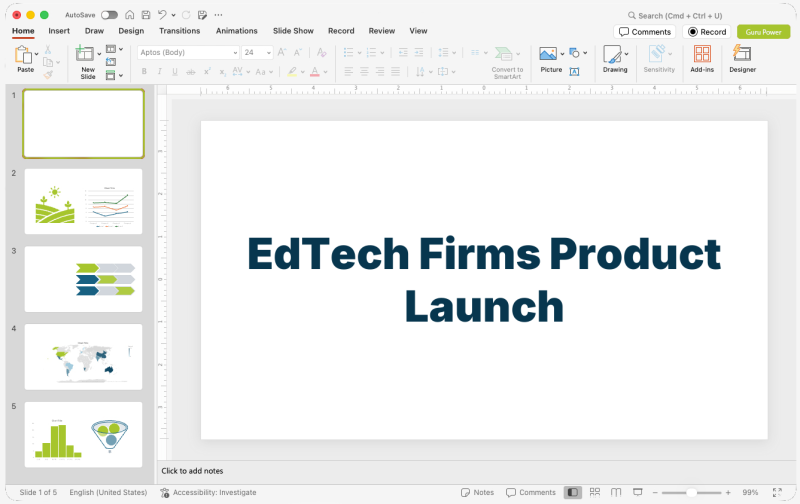Switch to Reading view
800x504 pixels.
pyautogui.click(x=616, y=492)
